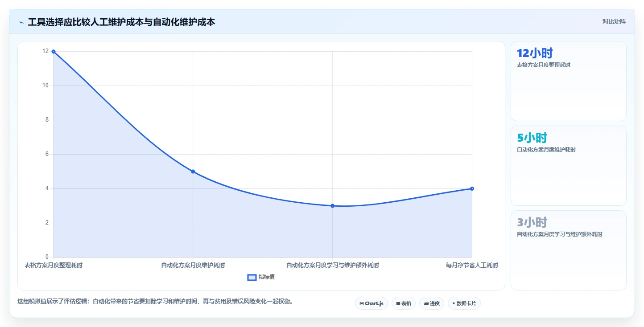Screen dimensions: 644x327
Task: Click data point for 每月净节省人工耗时
Action: point(472,188)
